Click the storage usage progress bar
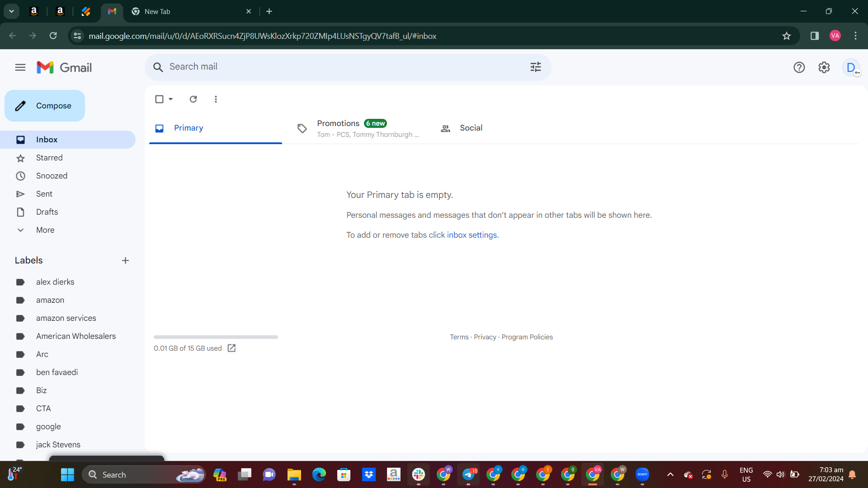The height and width of the screenshot is (488, 868). point(216,337)
